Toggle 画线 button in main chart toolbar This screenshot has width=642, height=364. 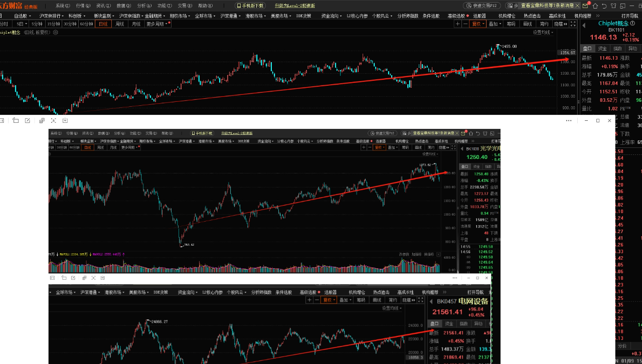(x=528, y=24)
